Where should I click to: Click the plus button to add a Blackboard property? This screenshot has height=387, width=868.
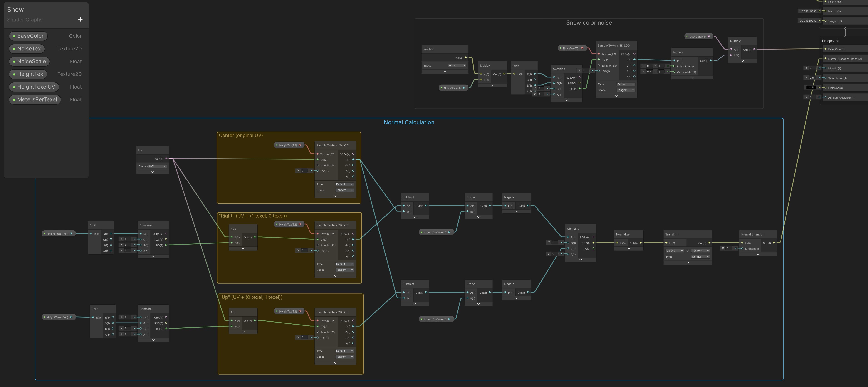pyautogui.click(x=80, y=20)
